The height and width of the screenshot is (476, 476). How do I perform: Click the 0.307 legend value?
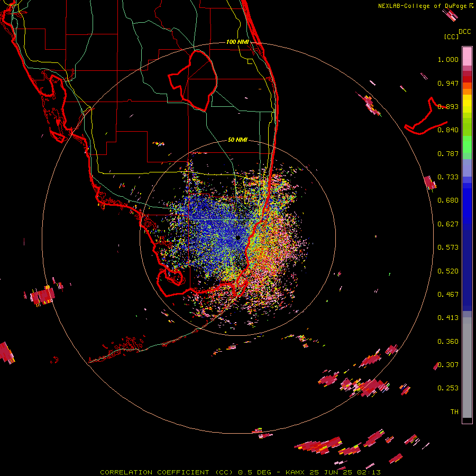coord(448,365)
